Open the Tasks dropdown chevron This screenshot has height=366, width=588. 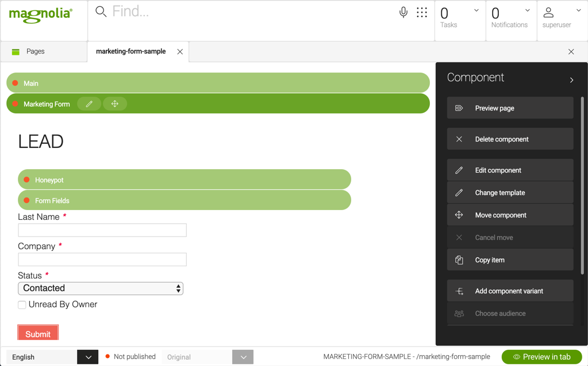tap(476, 10)
